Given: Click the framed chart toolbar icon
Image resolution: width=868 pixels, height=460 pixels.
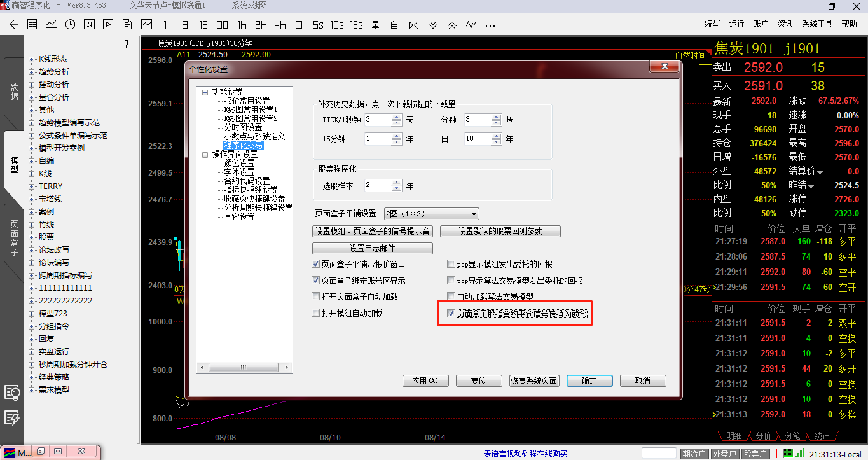Looking at the screenshot, I should [147, 25].
